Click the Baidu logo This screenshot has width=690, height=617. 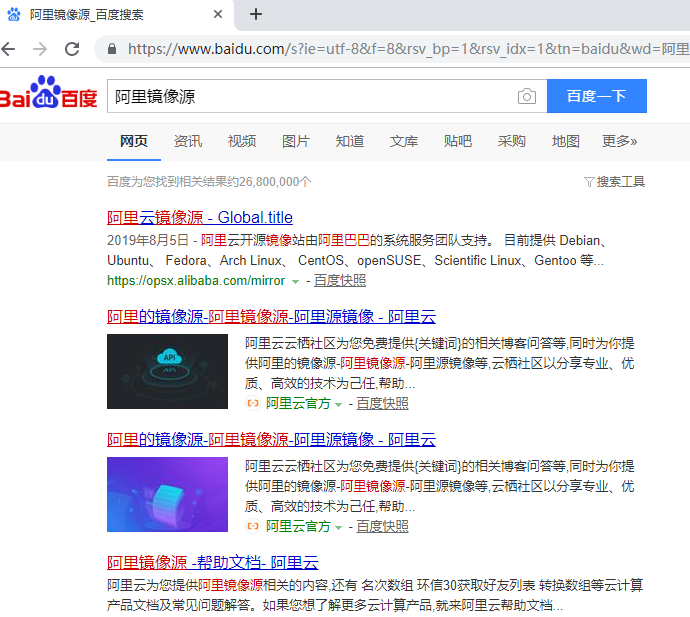click(x=48, y=93)
